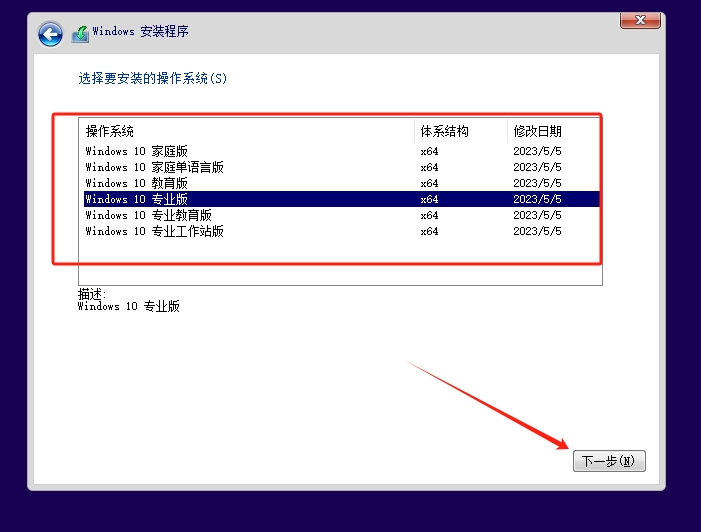Click the 选择要安装的操作系统(S) label
701x532 pixels.
tap(152, 78)
